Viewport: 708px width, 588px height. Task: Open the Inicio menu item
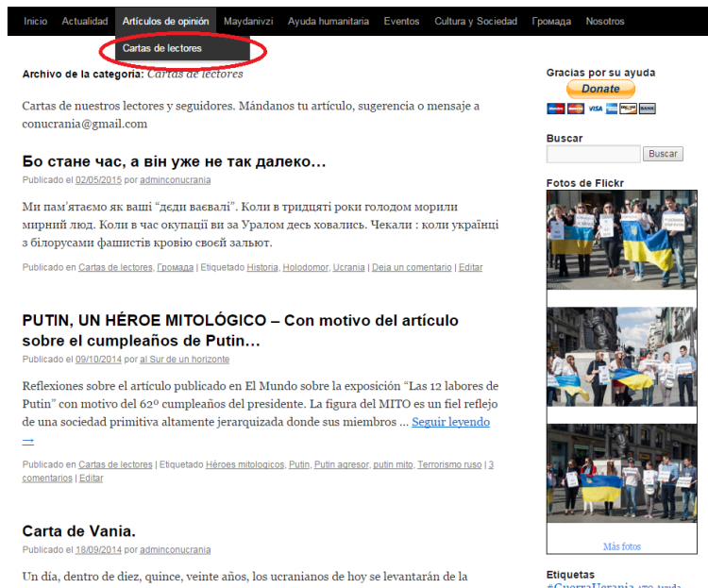35,21
